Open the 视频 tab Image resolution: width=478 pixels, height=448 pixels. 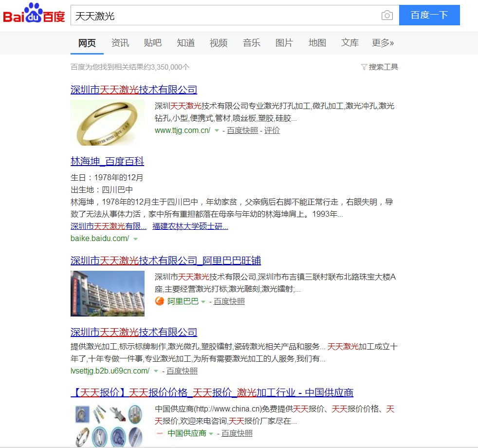click(x=219, y=43)
